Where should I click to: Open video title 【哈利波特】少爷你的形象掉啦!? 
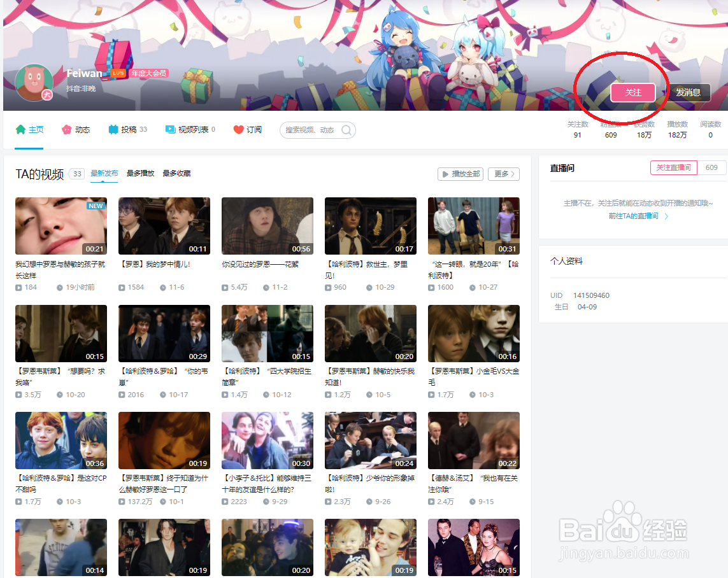[x=370, y=483]
